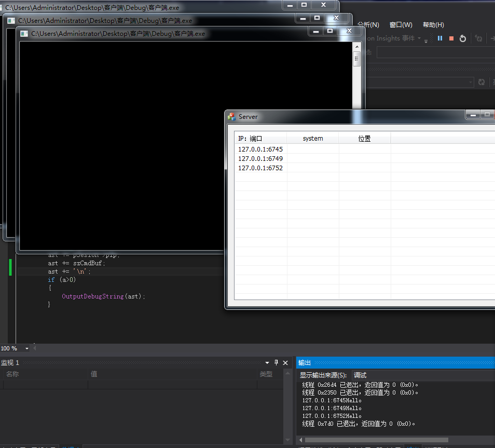This screenshot has height=448, width=495.
Task: Click the 'if (a>0)' code line
Action: (x=62, y=280)
